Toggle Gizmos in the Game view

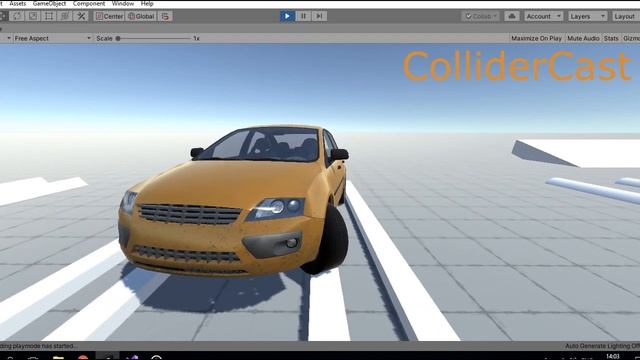(x=631, y=38)
